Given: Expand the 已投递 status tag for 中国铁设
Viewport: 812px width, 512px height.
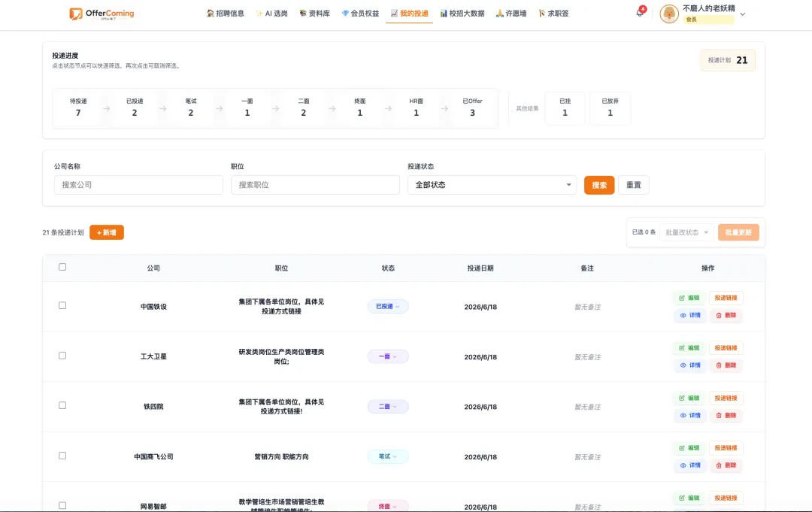Looking at the screenshot, I should click(x=388, y=307).
